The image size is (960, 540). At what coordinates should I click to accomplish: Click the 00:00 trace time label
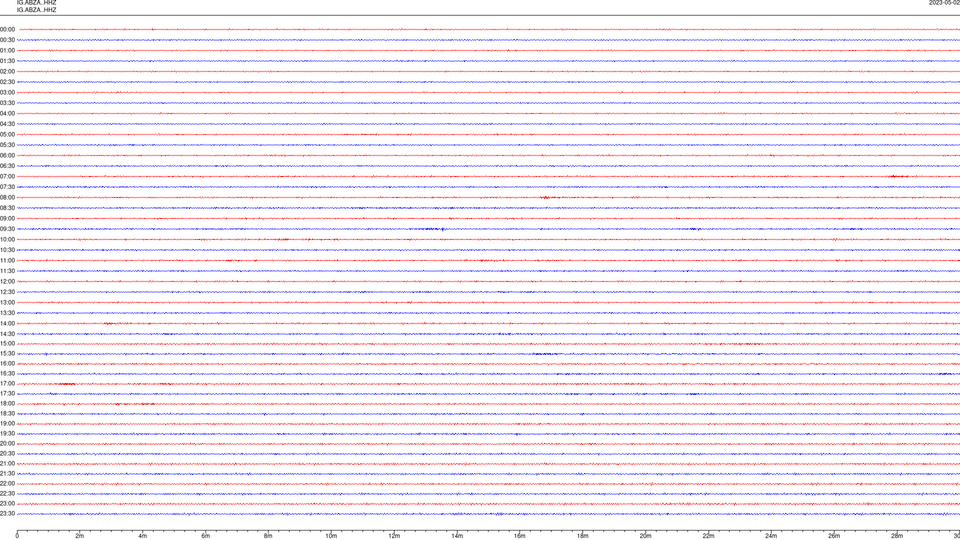coord(7,29)
